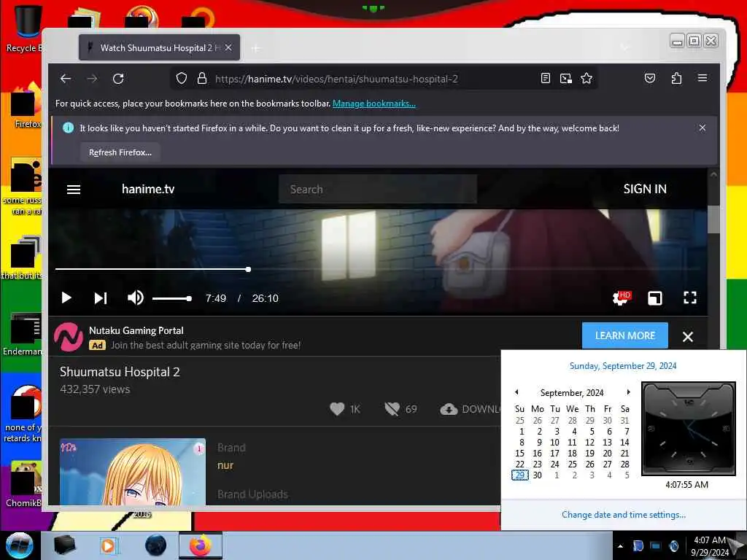Click the 'Sunday, September 29, 2024' date heading
747x560 pixels.
(x=623, y=366)
